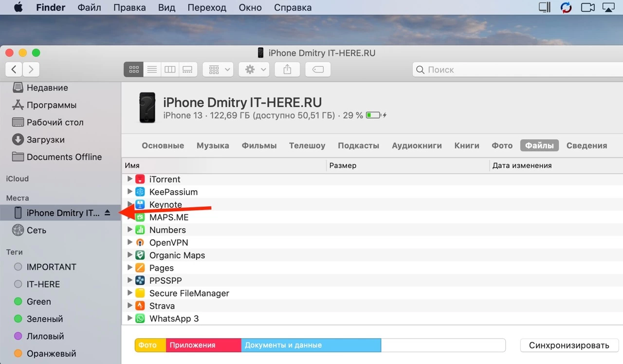
Task: Select the Green tag in sidebar
Action: (x=38, y=302)
